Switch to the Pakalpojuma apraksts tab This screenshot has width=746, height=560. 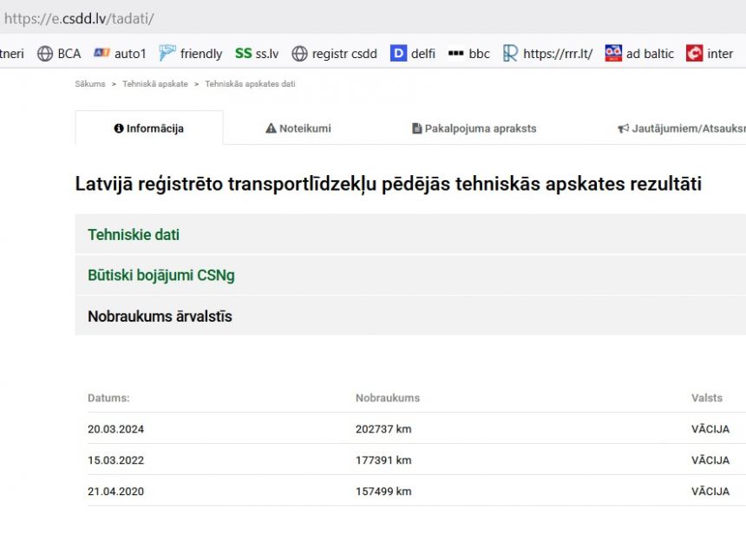click(474, 128)
